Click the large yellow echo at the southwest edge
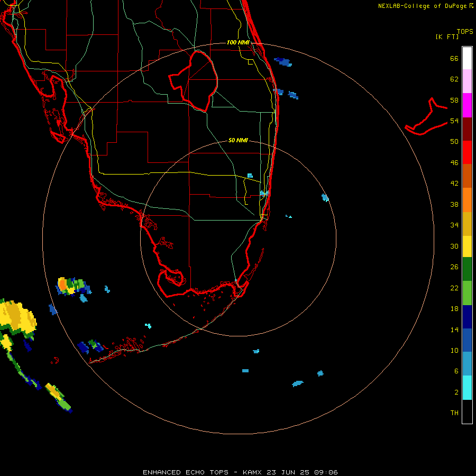 click(x=17, y=317)
